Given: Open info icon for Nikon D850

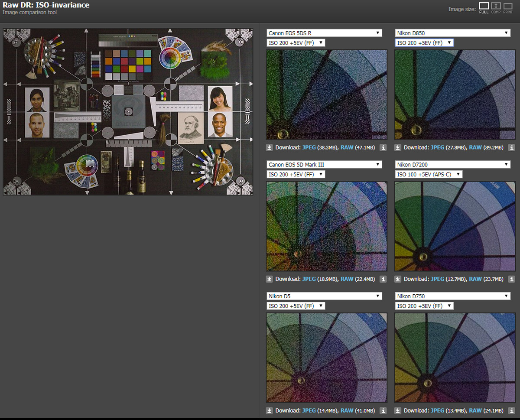Looking at the screenshot, I should 512,147.
